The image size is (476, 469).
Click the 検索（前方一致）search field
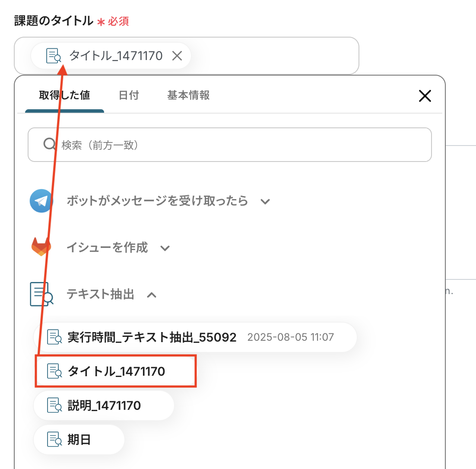tap(230, 145)
